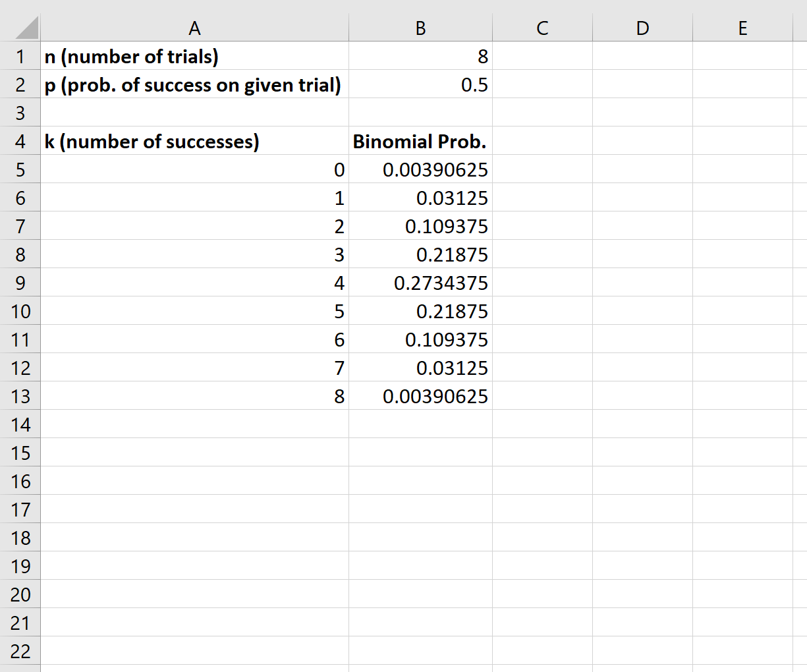Image resolution: width=807 pixels, height=672 pixels.
Task: Select the cell showing 0.2734375
Action: click(x=420, y=283)
